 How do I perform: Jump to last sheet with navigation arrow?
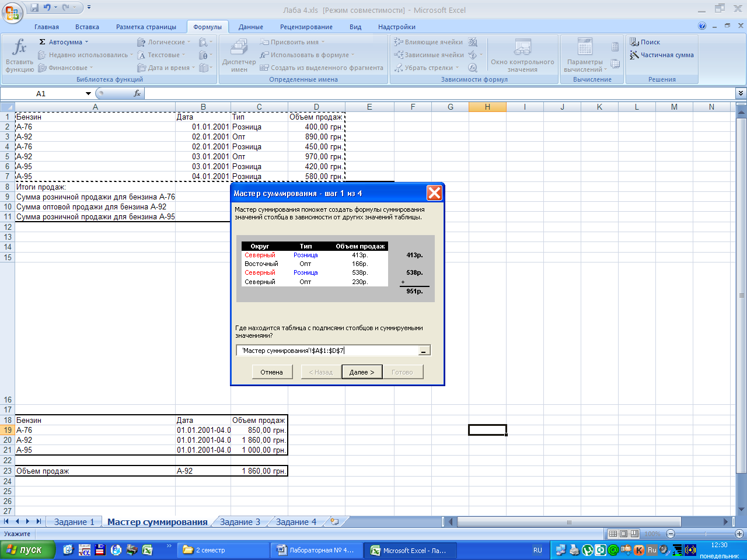39,521
